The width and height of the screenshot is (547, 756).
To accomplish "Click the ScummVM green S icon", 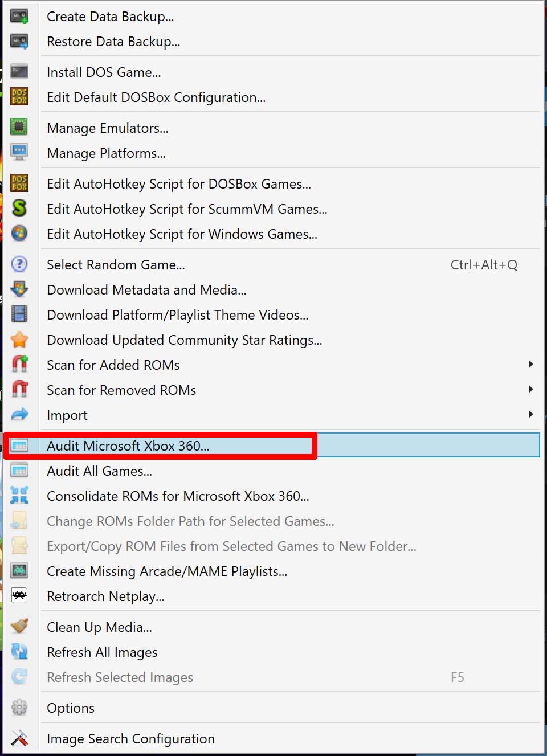I will click(19, 209).
